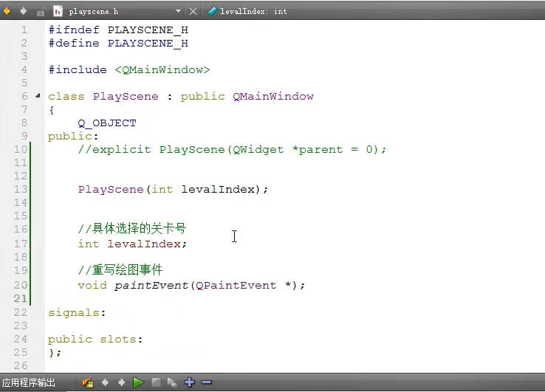Clear the application output with broom icon

tap(88, 382)
